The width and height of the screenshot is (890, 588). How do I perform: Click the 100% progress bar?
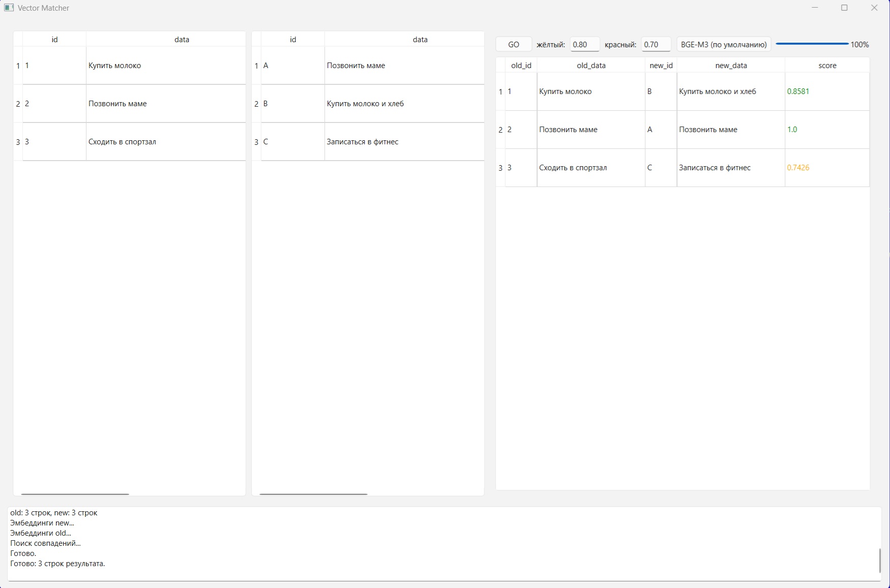(812, 44)
